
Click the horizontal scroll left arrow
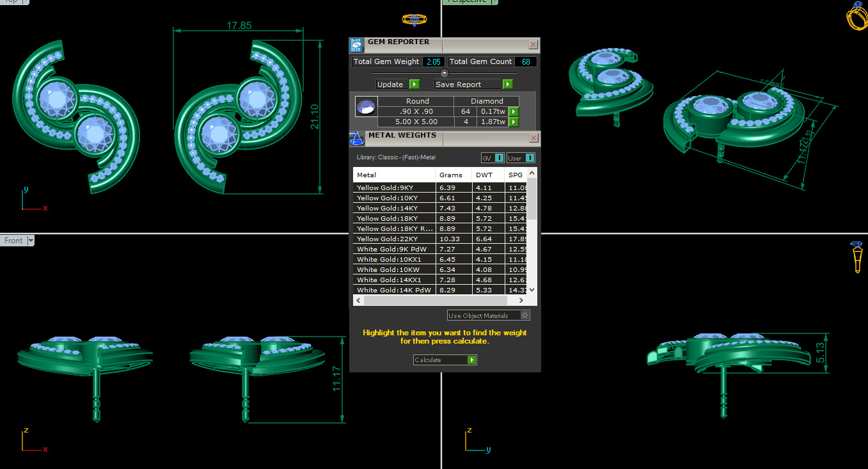tap(358, 300)
